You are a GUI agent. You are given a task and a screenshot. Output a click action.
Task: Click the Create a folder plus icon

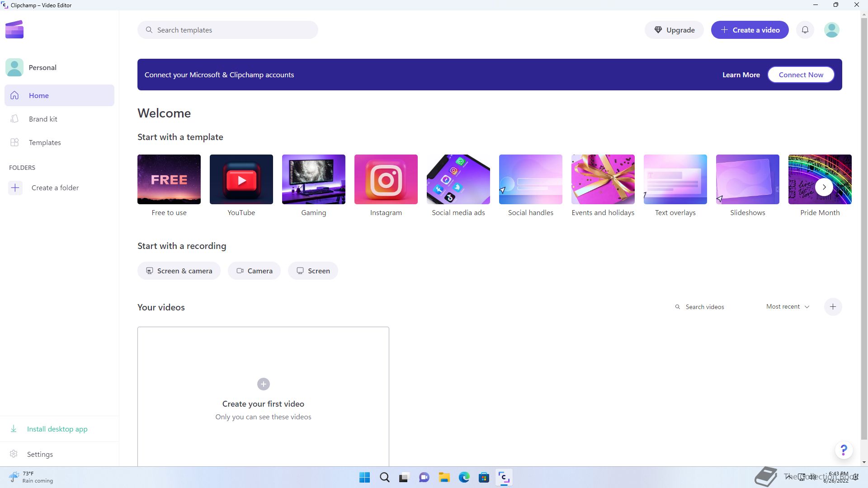coord(15,188)
